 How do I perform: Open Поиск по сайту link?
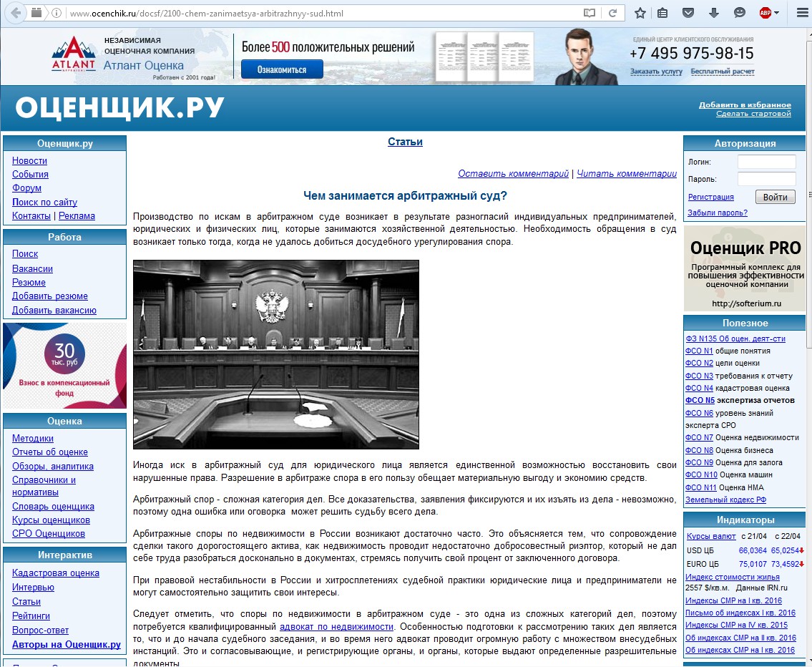pos(44,202)
